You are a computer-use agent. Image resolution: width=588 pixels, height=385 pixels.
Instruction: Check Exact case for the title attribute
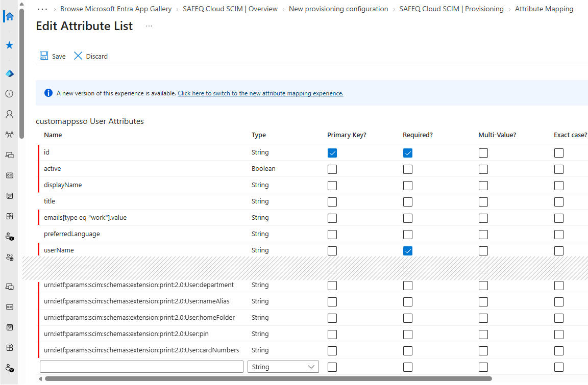pos(559,202)
